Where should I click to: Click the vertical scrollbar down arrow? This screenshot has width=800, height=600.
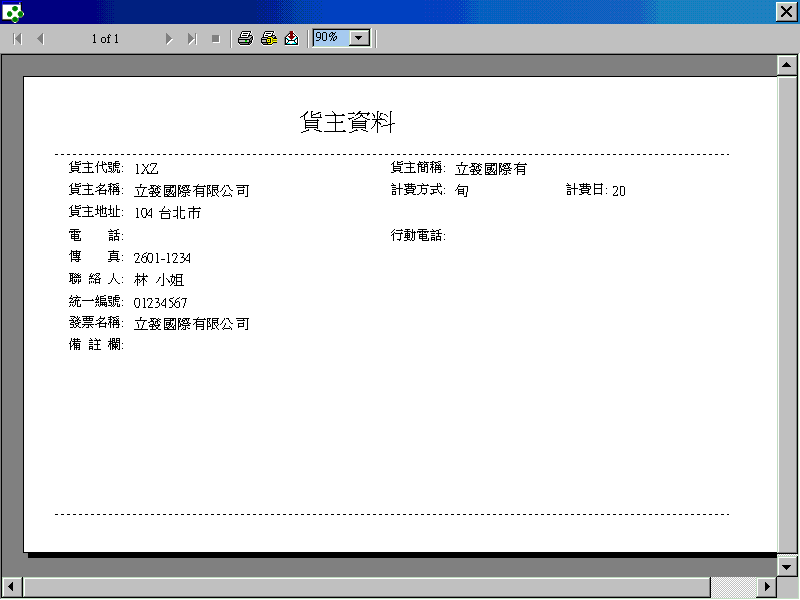click(x=786, y=566)
